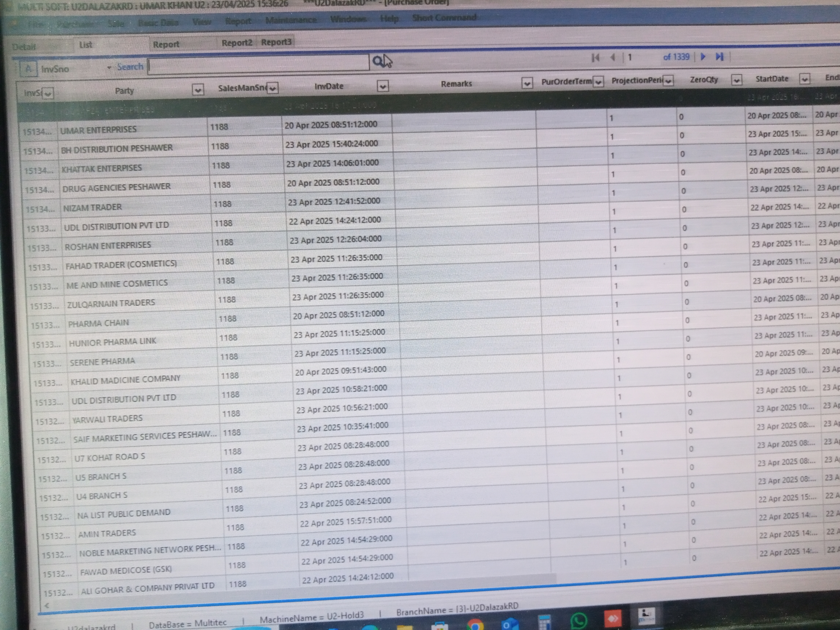This screenshot has width=840, height=630.
Task: Select the KHATTAK ENTERPISES row
Action: click(x=102, y=168)
